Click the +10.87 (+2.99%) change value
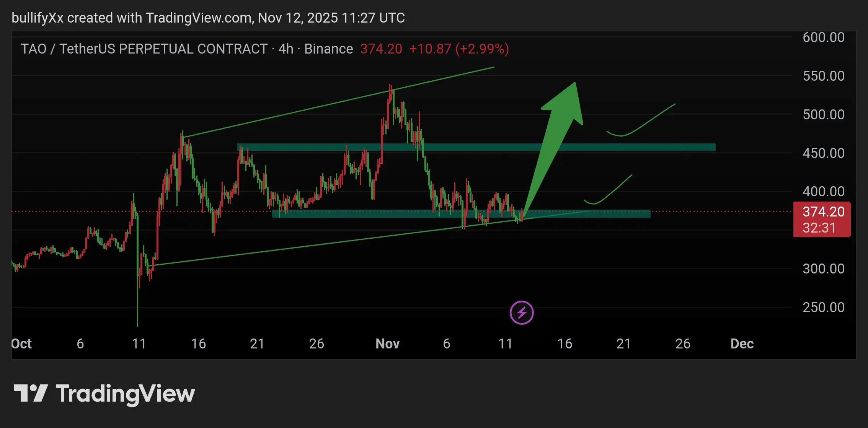868x428 pixels. pos(459,49)
